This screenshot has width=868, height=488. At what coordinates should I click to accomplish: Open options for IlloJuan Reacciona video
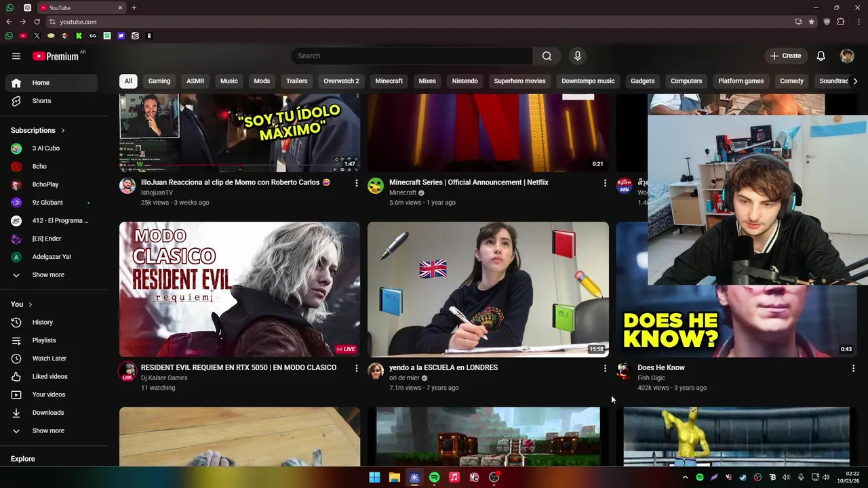(357, 183)
